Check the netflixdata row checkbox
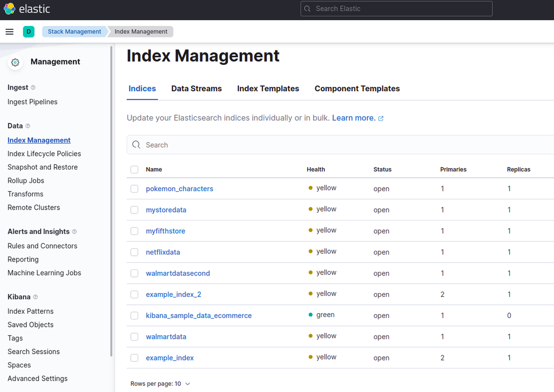The height and width of the screenshot is (392, 554). [x=134, y=252]
